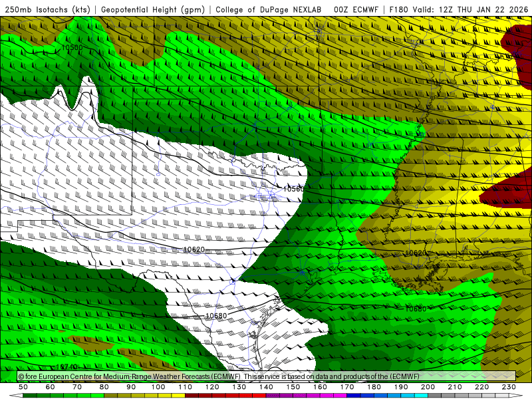Click the 210 value on color scale
Image resolution: width=532 pixels, height=399 pixels.
click(455, 387)
